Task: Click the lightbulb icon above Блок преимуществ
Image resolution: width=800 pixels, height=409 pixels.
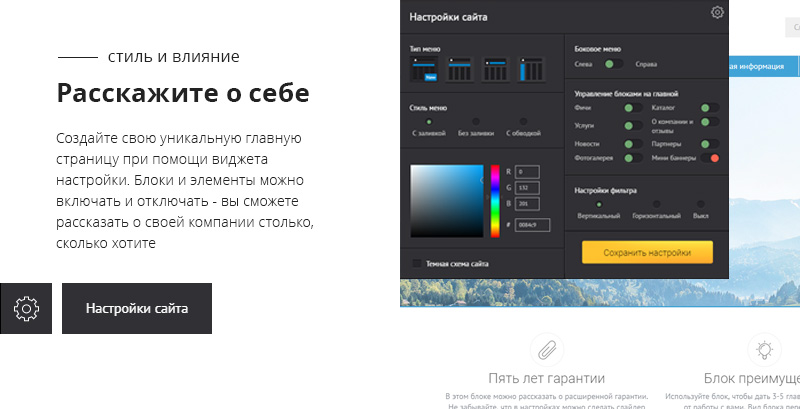Action: click(x=764, y=350)
